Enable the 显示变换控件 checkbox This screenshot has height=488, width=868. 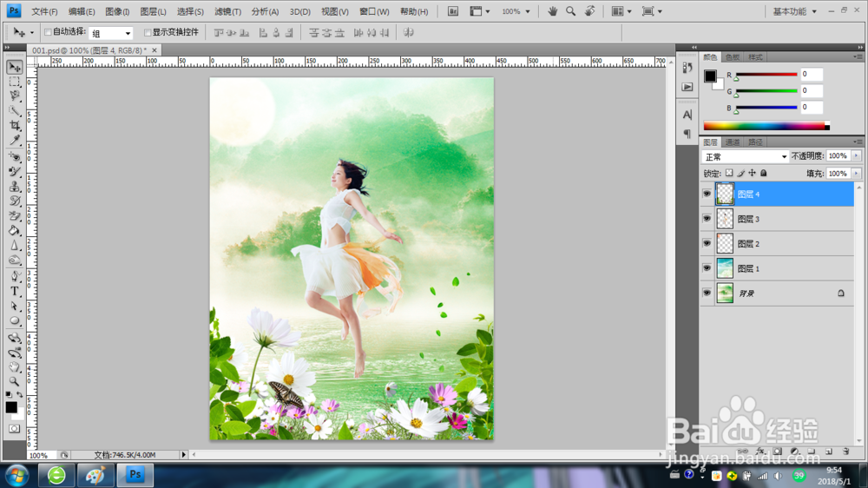148,33
